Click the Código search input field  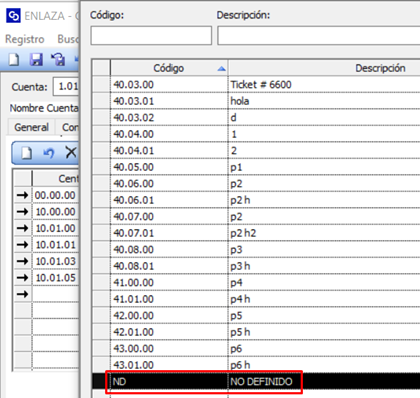[x=151, y=36]
